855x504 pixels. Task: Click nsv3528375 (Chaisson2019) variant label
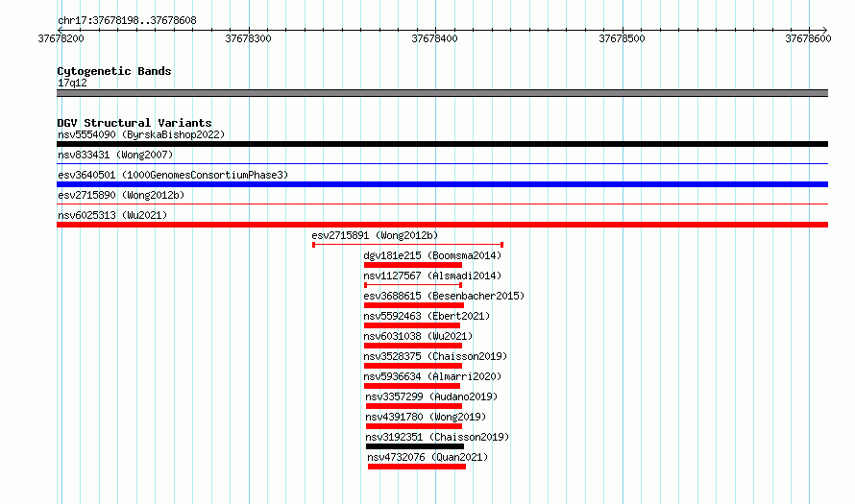[x=436, y=356]
